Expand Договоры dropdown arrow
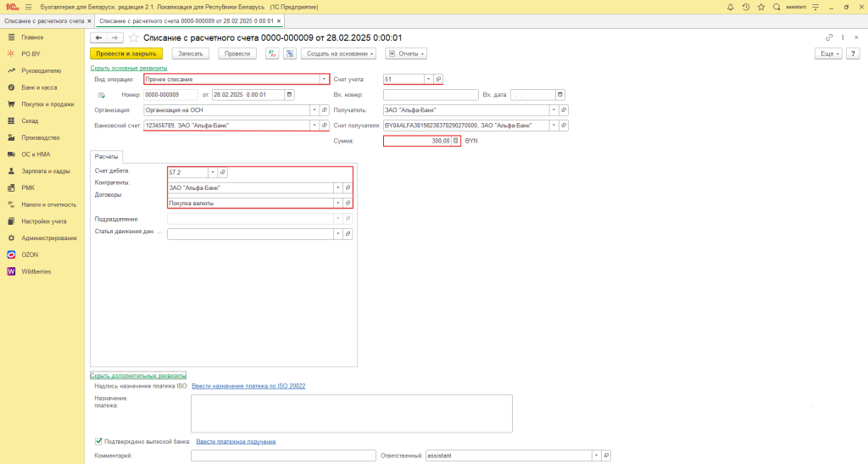The image size is (868, 464). coord(337,204)
